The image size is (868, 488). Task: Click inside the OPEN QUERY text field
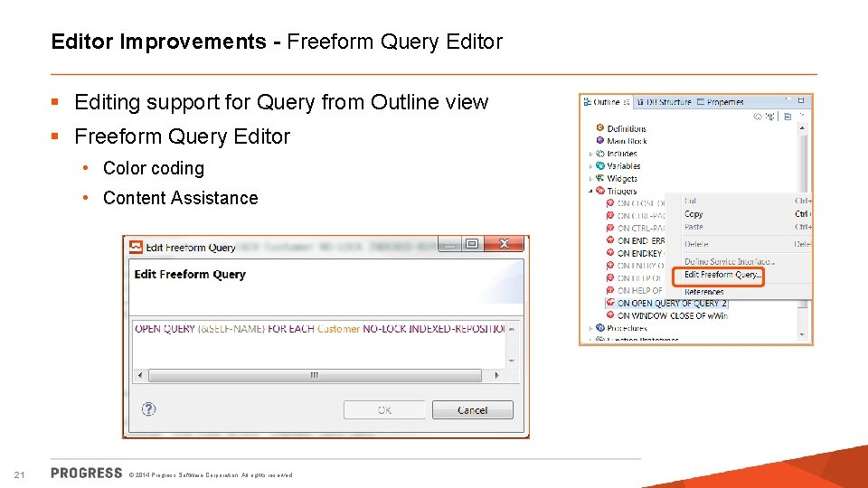click(319, 343)
